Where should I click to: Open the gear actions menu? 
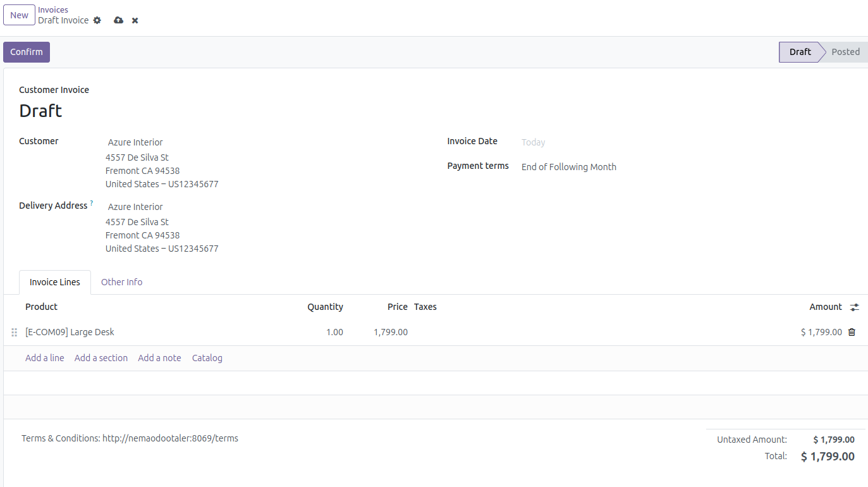(97, 20)
